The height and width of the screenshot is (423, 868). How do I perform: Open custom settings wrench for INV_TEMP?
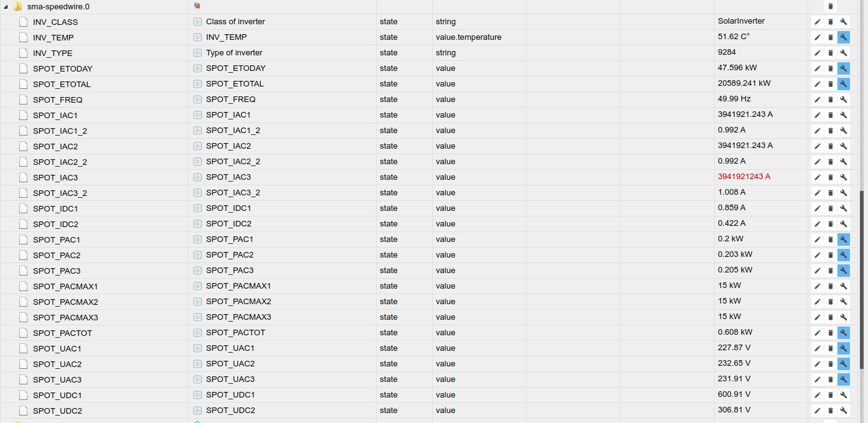tap(844, 37)
